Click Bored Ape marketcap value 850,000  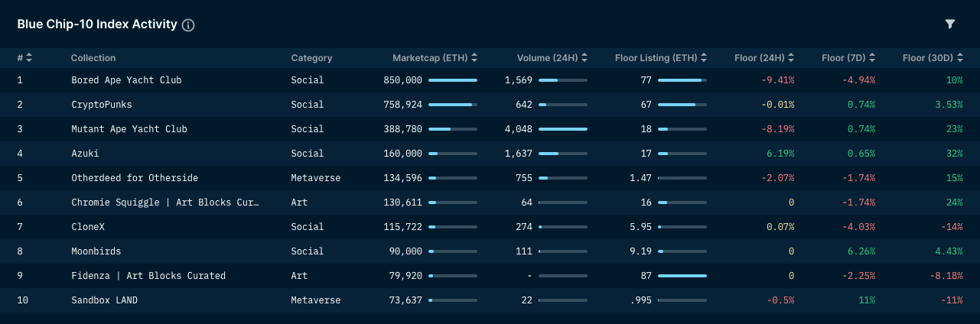[403, 80]
